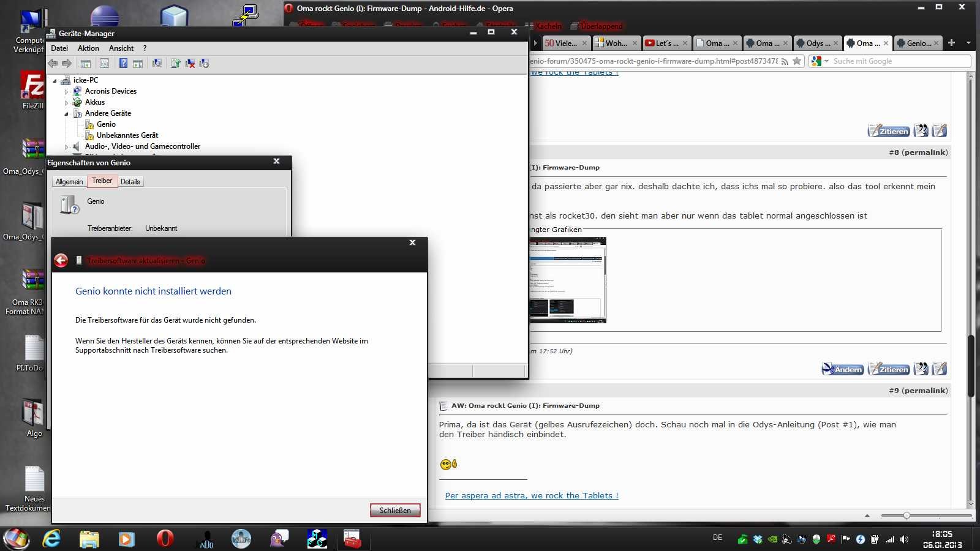The width and height of the screenshot is (980, 551).
Task: Collapse the icke-PC root node
Action: pos(55,80)
